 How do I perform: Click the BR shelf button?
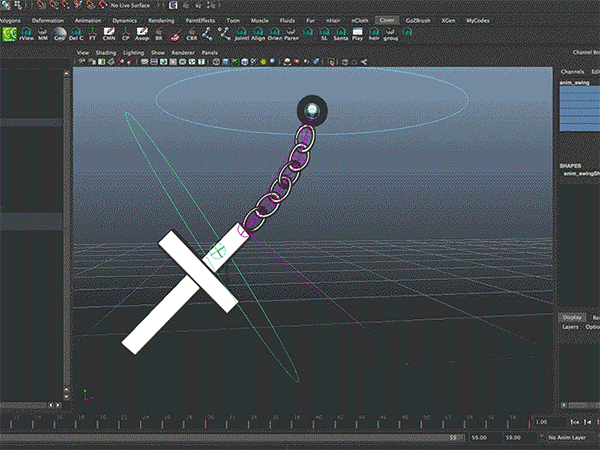(158, 34)
